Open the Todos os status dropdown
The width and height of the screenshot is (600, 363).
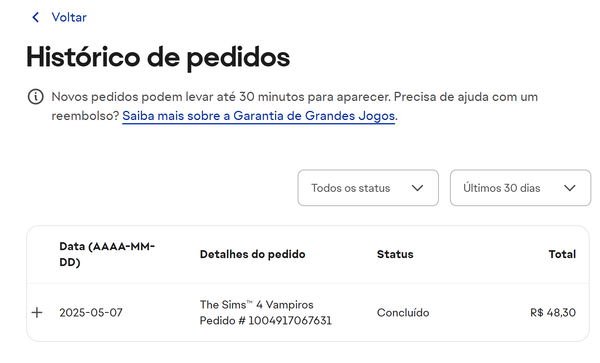coord(368,188)
